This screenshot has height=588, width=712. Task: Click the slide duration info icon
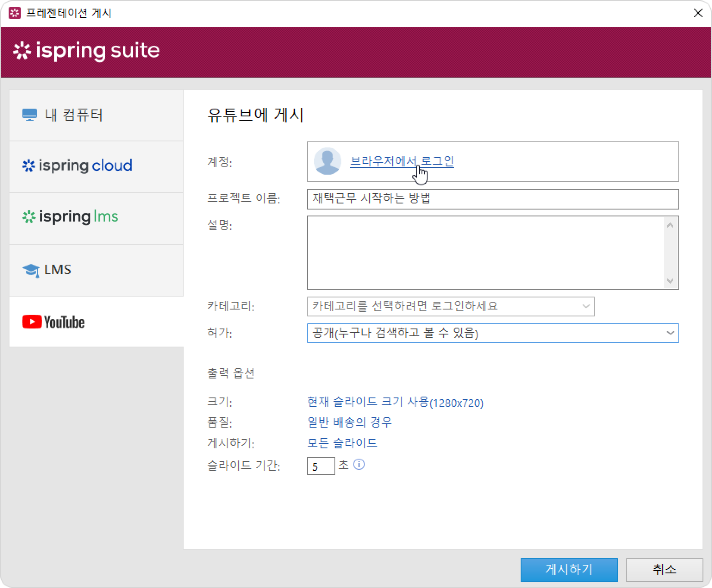coord(359,464)
